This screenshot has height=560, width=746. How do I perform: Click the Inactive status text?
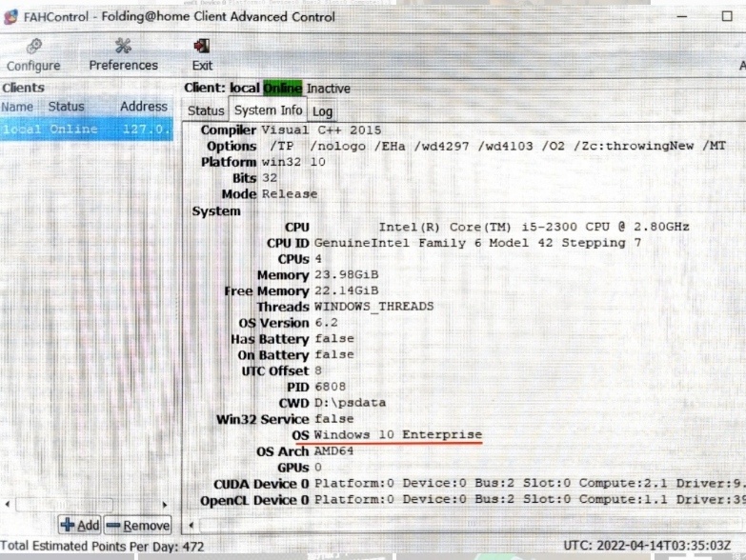point(329,89)
